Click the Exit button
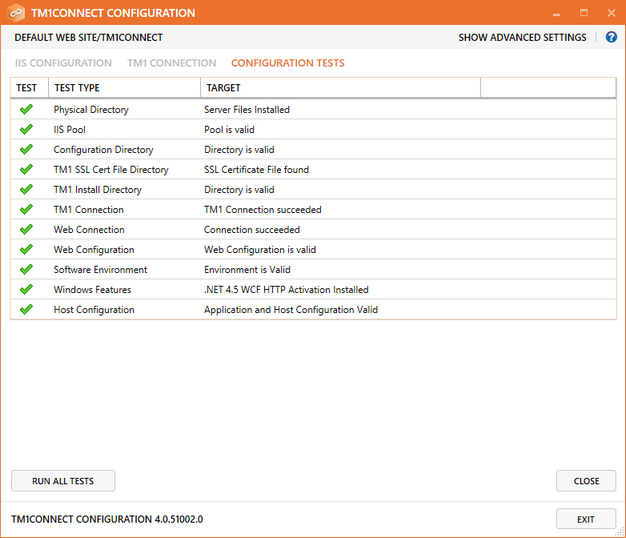The height and width of the screenshot is (538, 626). [586, 519]
